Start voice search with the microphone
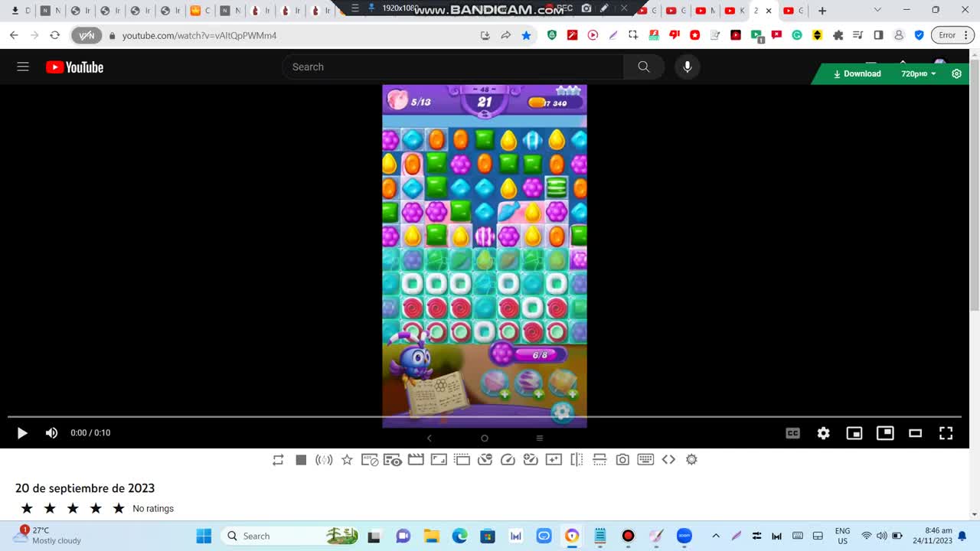 click(x=688, y=67)
